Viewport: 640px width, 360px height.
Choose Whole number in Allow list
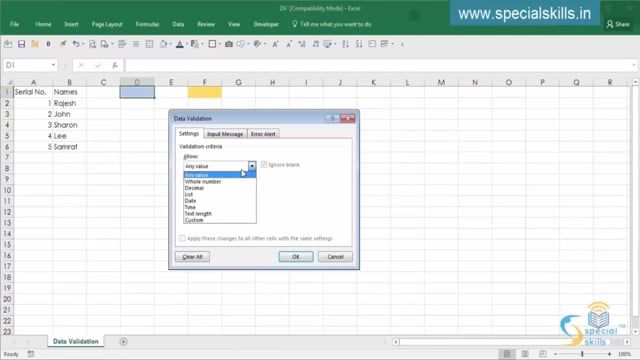(220, 182)
